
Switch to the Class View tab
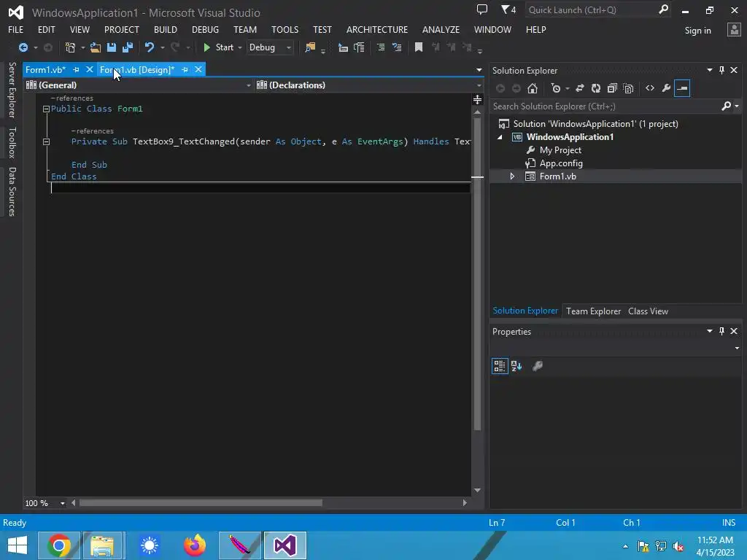(648, 311)
